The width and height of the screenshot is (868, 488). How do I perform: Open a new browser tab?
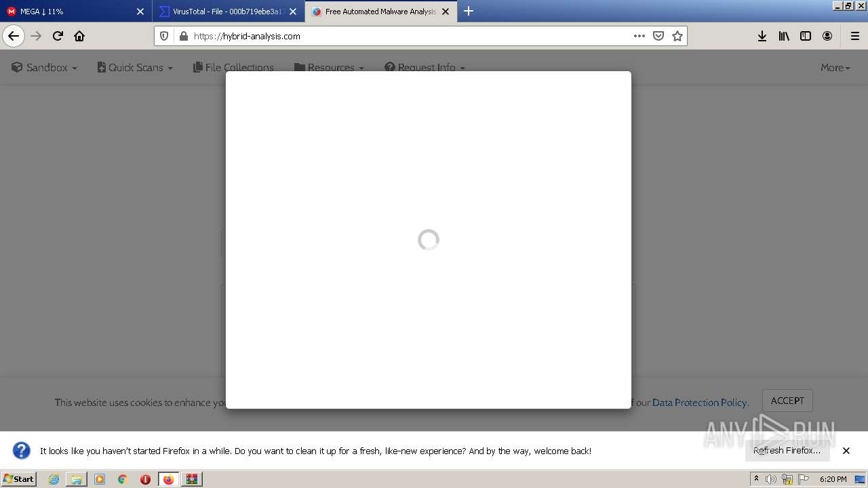tap(469, 11)
